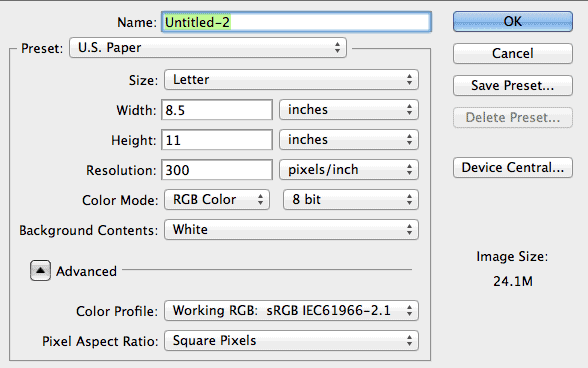The height and width of the screenshot is (368, 588).
Task: Collapse the Advanced section with the triangle button
Action: coord(40,270)
